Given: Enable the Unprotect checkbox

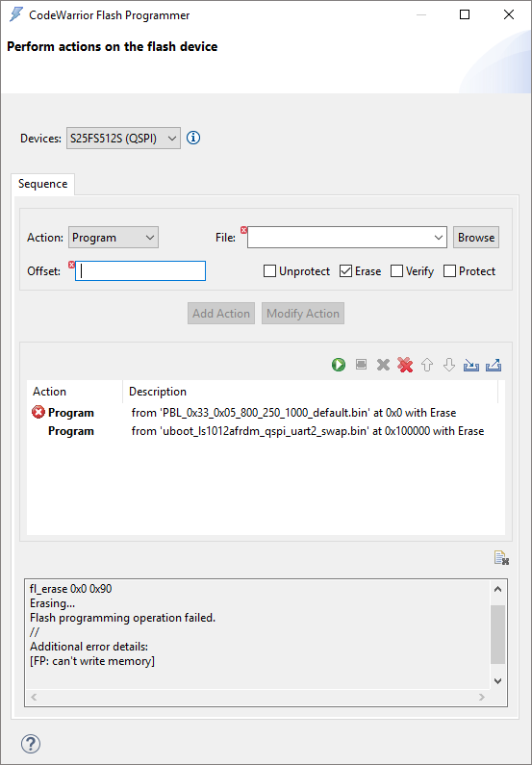Looking at the screenshot, I should [x=269, y=270].
